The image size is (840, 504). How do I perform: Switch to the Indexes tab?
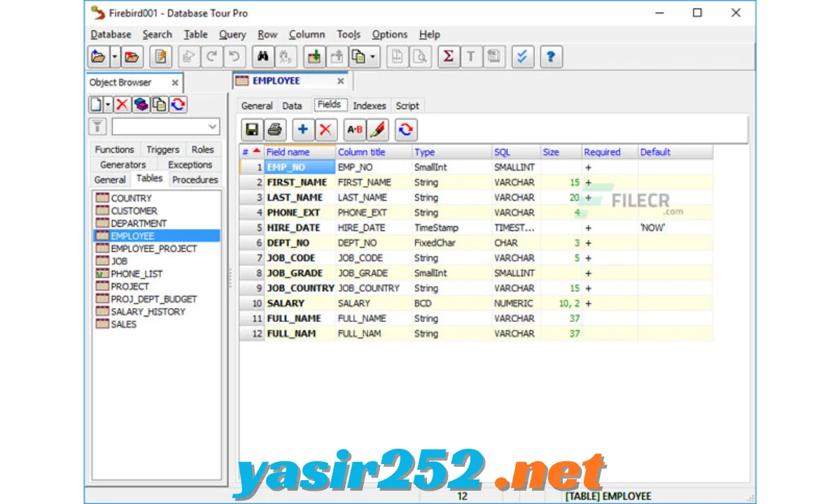click(x=369, y=106)
